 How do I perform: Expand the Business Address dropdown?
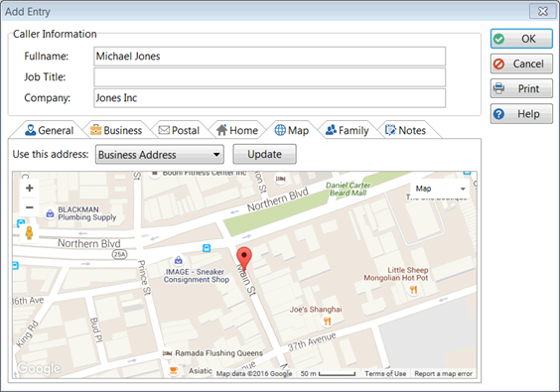[x=160, y=154]
